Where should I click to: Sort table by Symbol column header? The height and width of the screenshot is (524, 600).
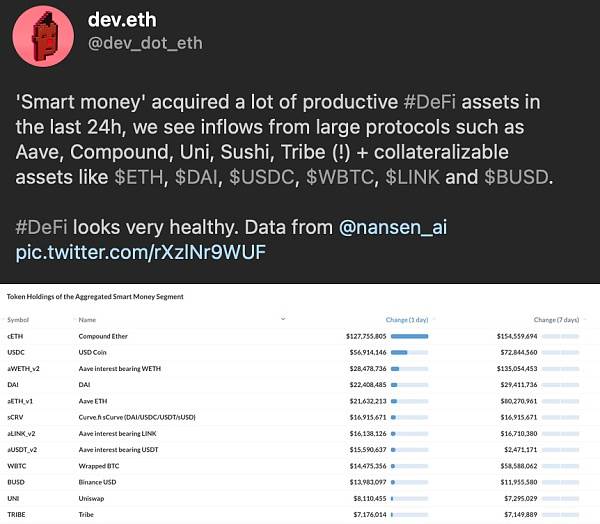18,320
